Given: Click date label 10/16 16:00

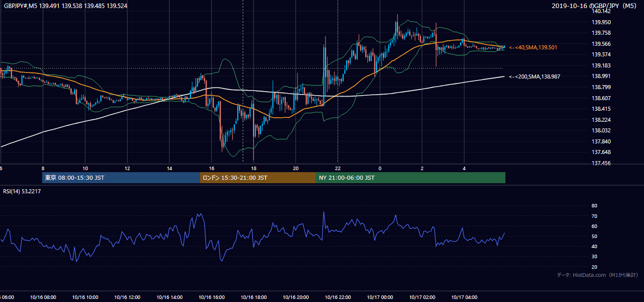Looking at the screenshot, I should click(212, 297).
